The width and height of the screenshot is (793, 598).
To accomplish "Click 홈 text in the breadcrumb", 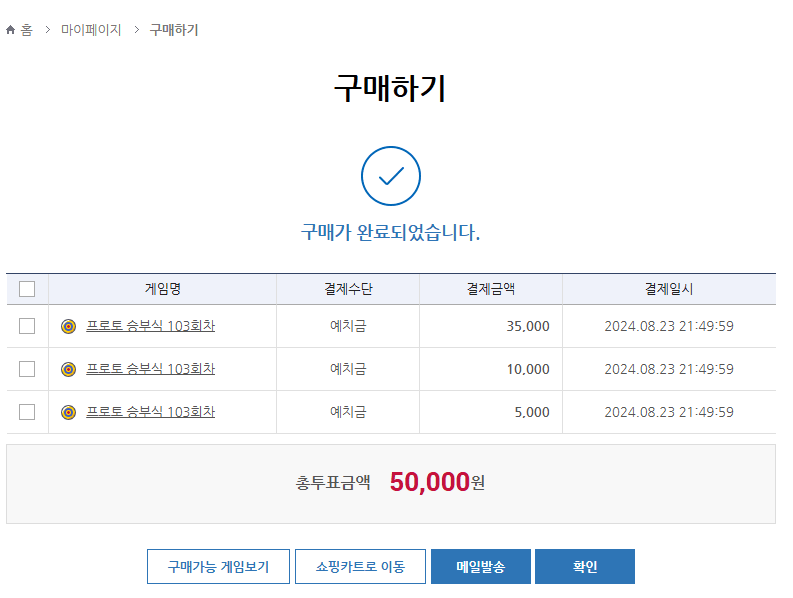I will point(26,30).
